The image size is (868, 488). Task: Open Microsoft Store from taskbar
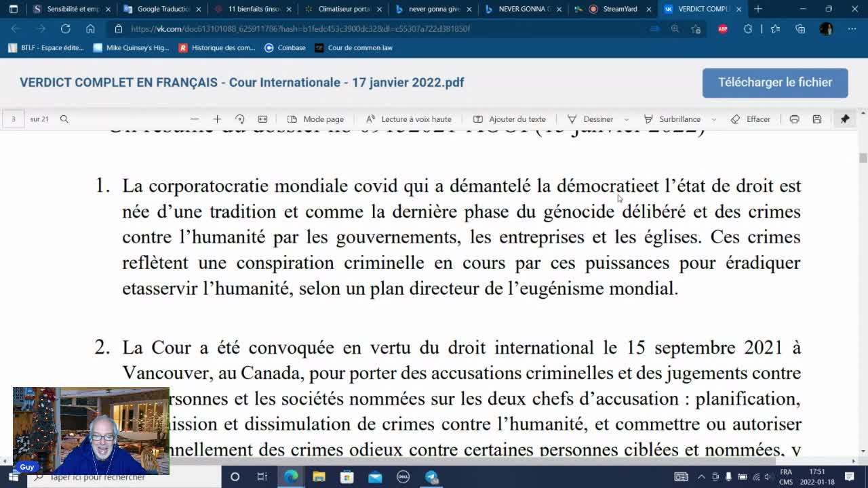(347, 477)
